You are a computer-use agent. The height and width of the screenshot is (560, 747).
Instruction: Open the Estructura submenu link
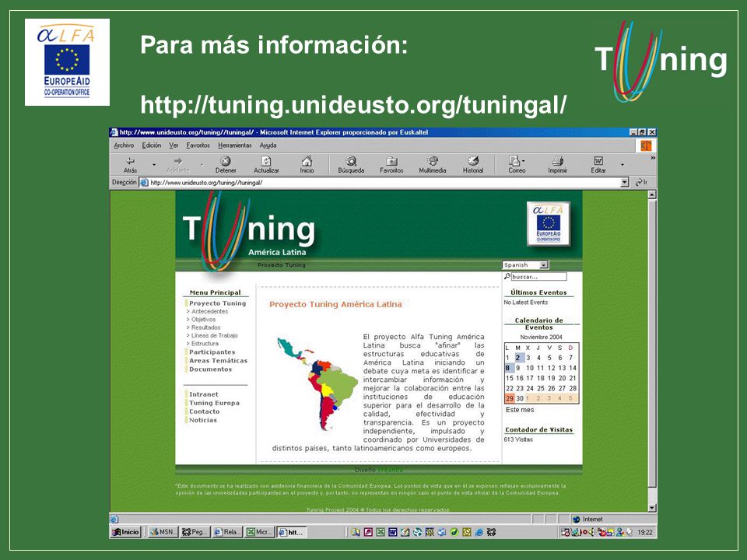click(x=205, y=343)
